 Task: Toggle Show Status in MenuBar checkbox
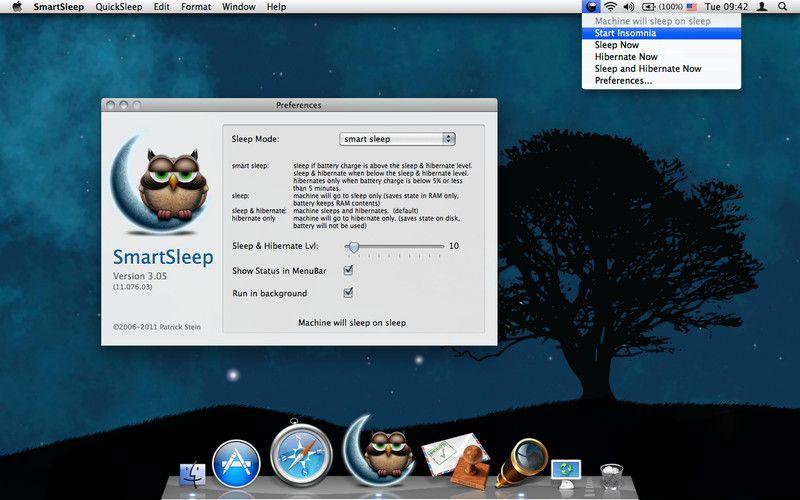click(348, 270)
